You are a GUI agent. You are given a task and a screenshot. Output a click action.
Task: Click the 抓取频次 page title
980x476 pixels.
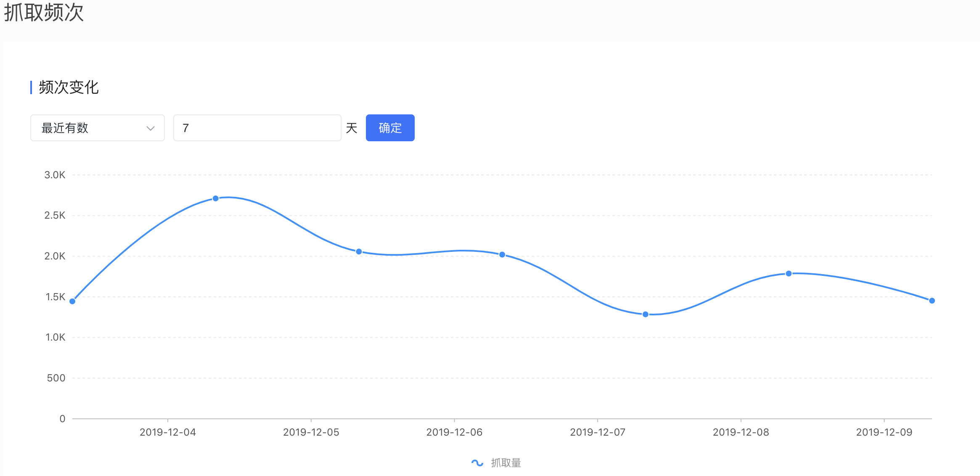44,13
